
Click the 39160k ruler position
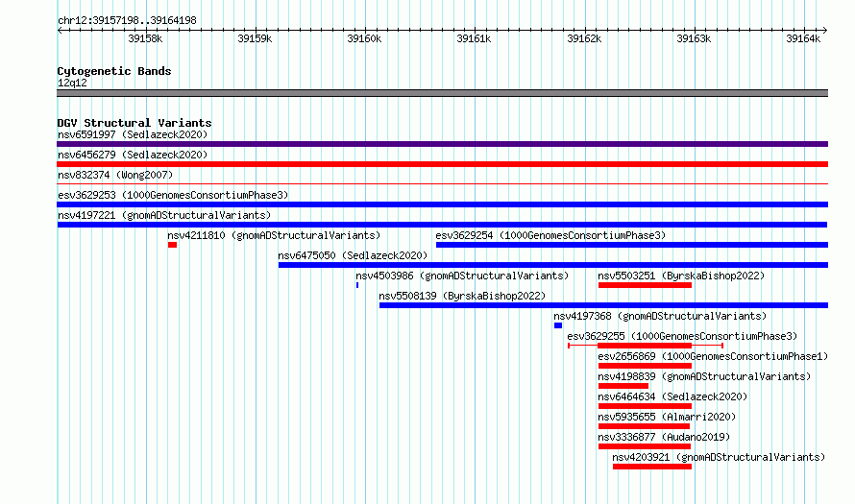364,38
